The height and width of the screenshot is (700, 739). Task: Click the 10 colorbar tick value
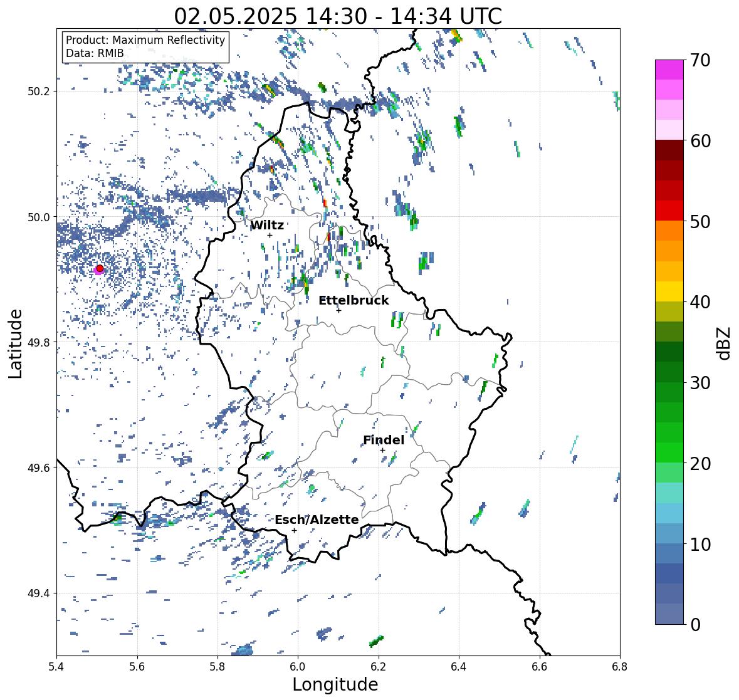pyautogui.click(x=700, y=544)
